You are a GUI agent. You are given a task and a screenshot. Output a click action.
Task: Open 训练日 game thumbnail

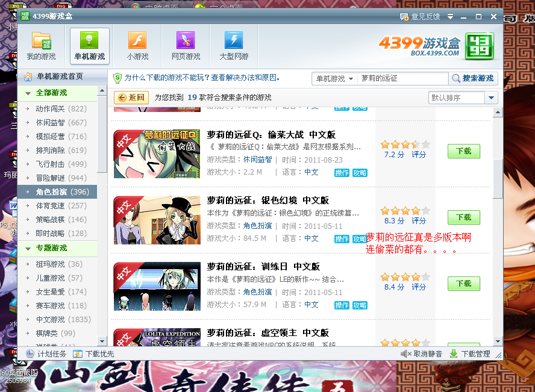tap(157, 286)
